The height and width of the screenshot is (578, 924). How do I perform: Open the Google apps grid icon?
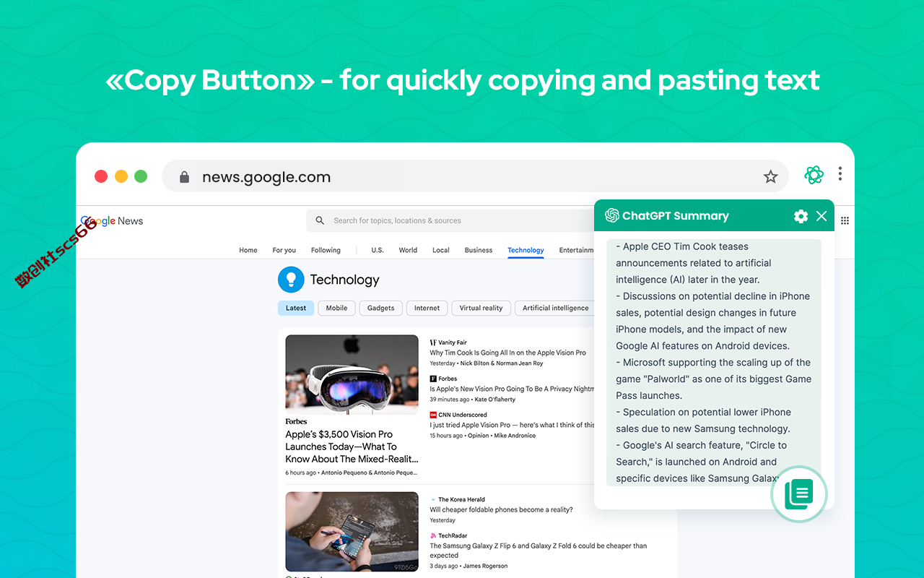point(845,220)
